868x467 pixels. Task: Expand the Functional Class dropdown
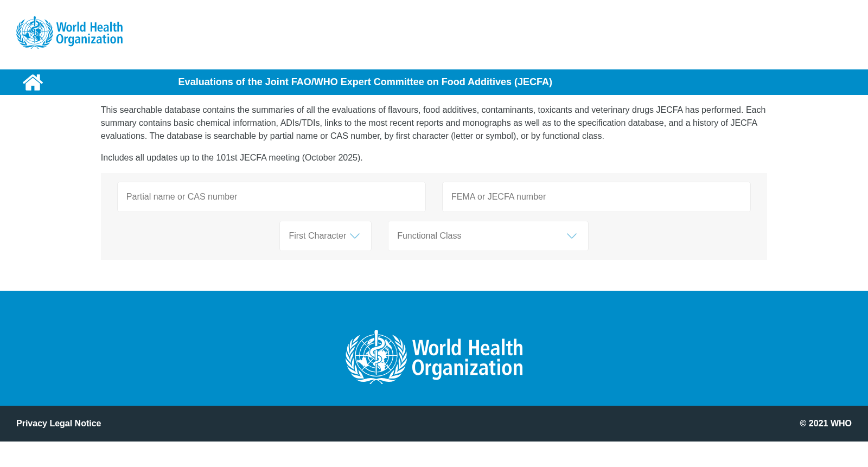point(488,236)
